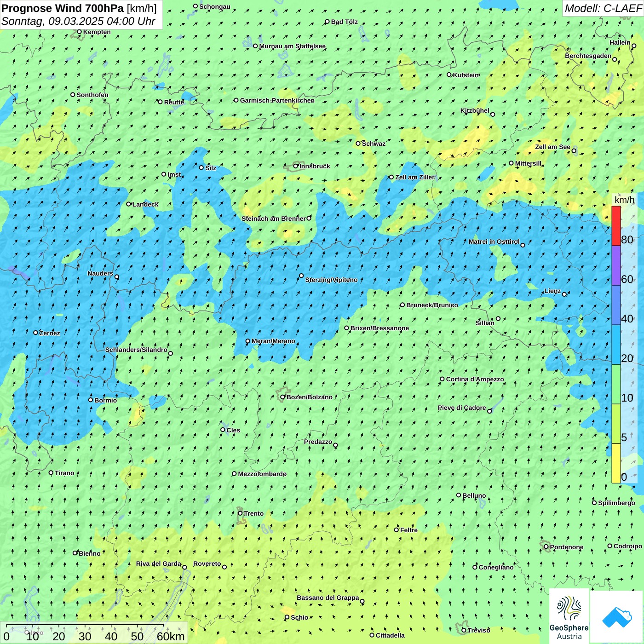Click the 'Kitzbühel' label
The height and width of the screenshot is (644, 644).
tap(475, 111)
